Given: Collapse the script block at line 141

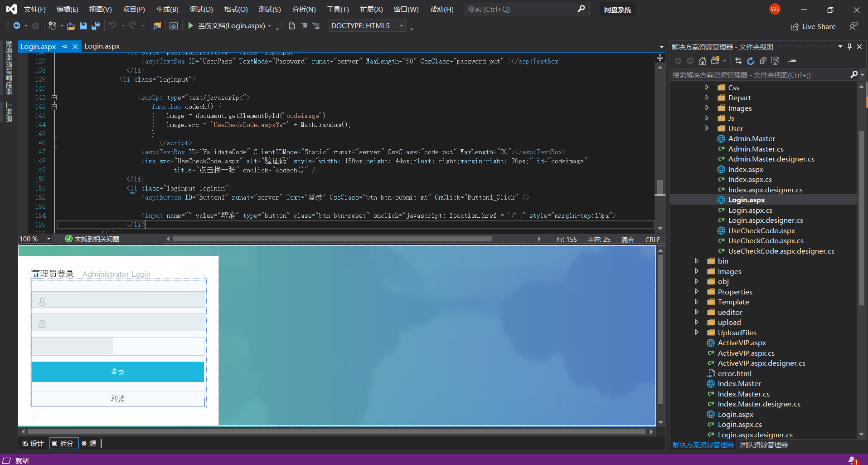Looking at the screenshot, I should 54,98.
